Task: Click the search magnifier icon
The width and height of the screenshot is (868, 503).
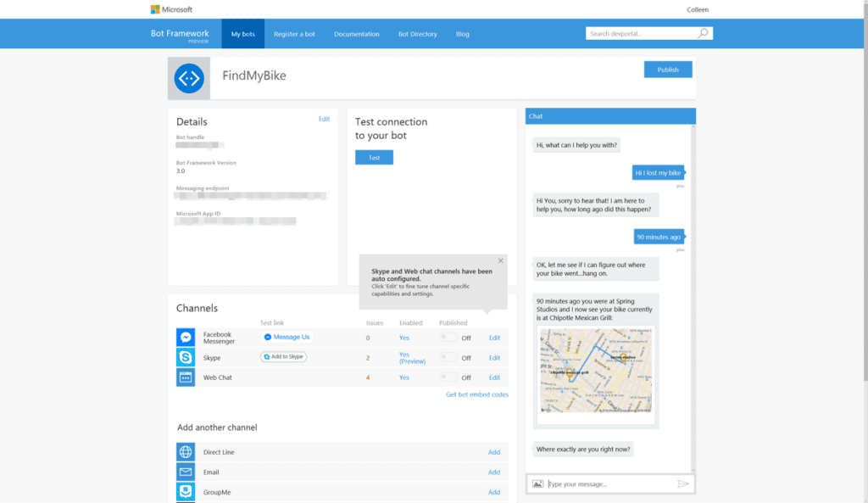Action: tap(703, 34)
